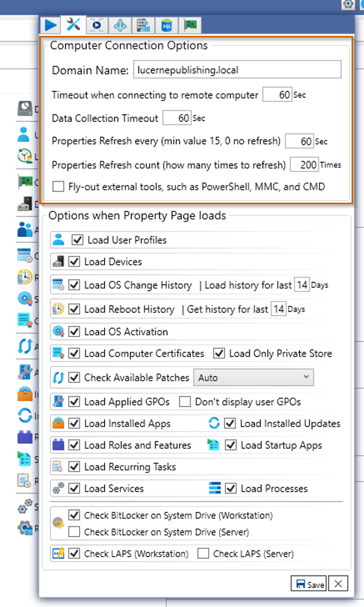The width and height of the screenshot is (364, 607).
Task: Uncheck Load Roles and Features
Action: (74, 445)
